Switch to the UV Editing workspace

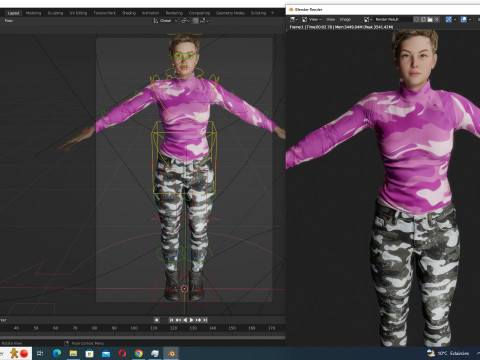click(78, 13)
